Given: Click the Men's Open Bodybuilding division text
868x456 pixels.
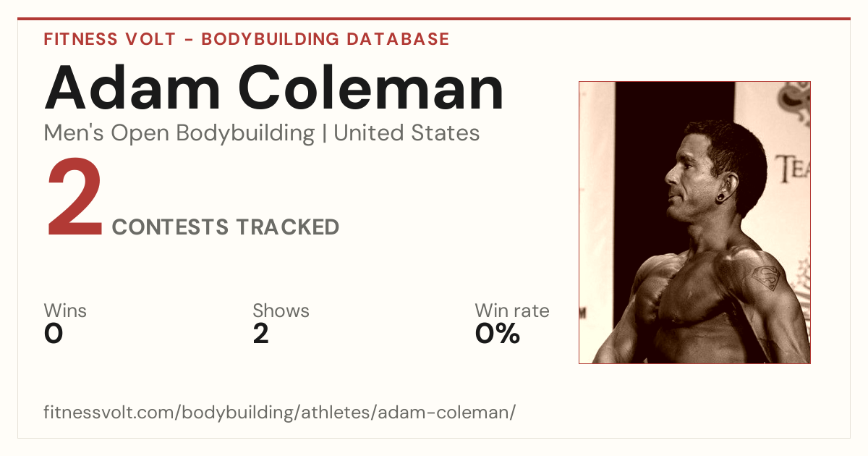Looking at the screenshot, I should point(179,133).
